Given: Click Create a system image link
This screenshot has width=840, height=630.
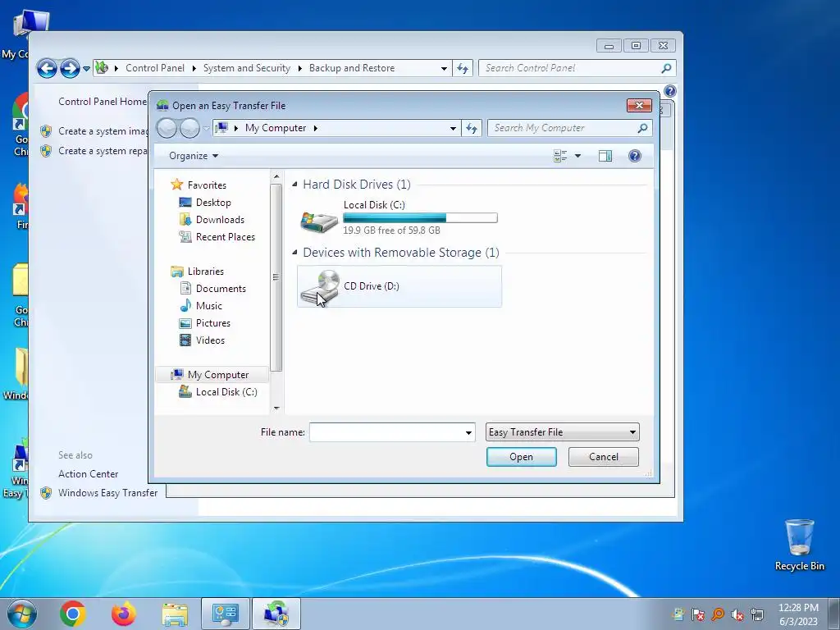Looking at the screenshot, I should (x=103, y=131).
